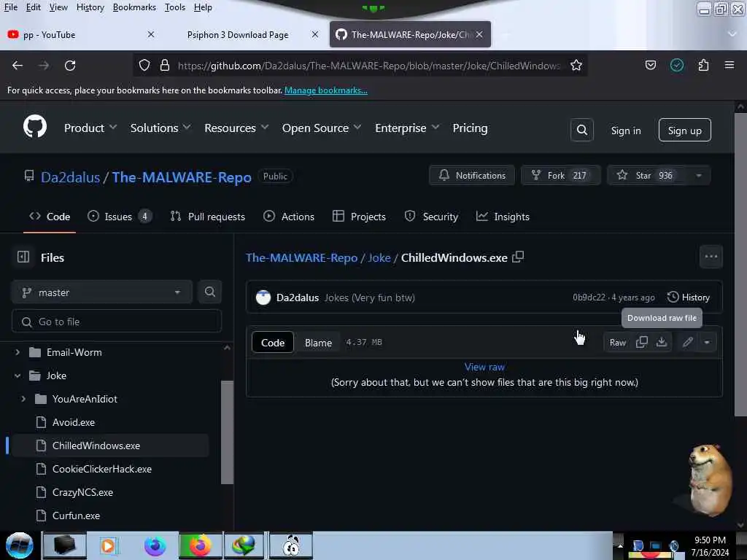Bookmark this page with the star icon
This screenshot has height=560, width=747.
click(x=576, y=65)
